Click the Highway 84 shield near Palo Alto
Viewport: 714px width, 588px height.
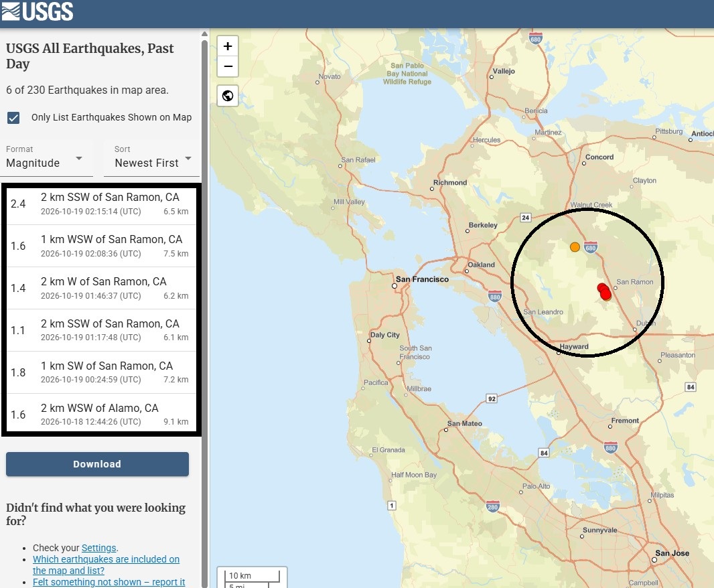544,453
